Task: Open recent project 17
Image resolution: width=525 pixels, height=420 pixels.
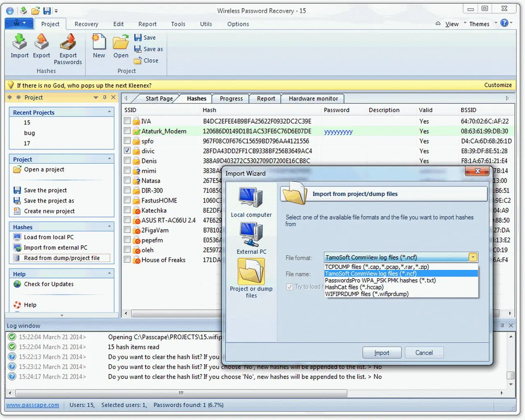Action: point(27,143)
